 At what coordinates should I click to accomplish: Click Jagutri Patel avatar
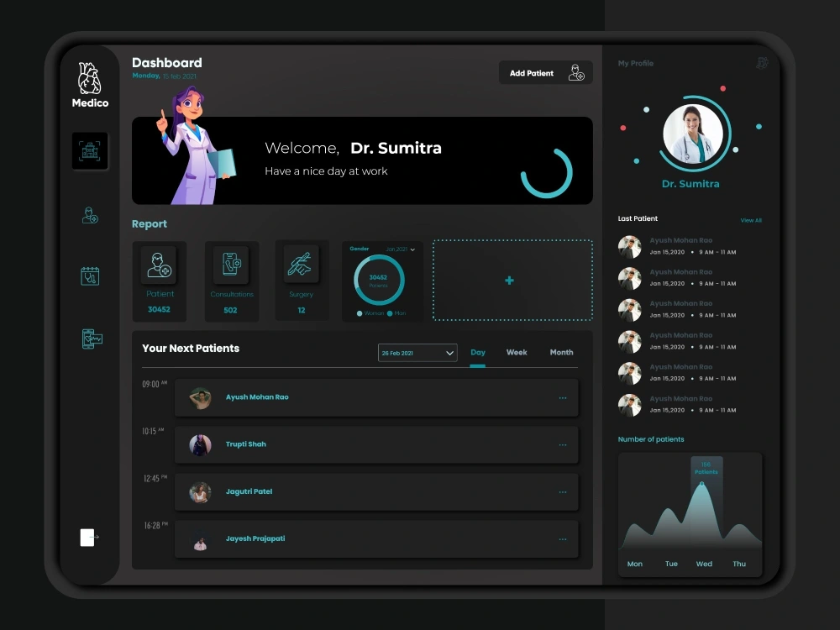point(201,492)
